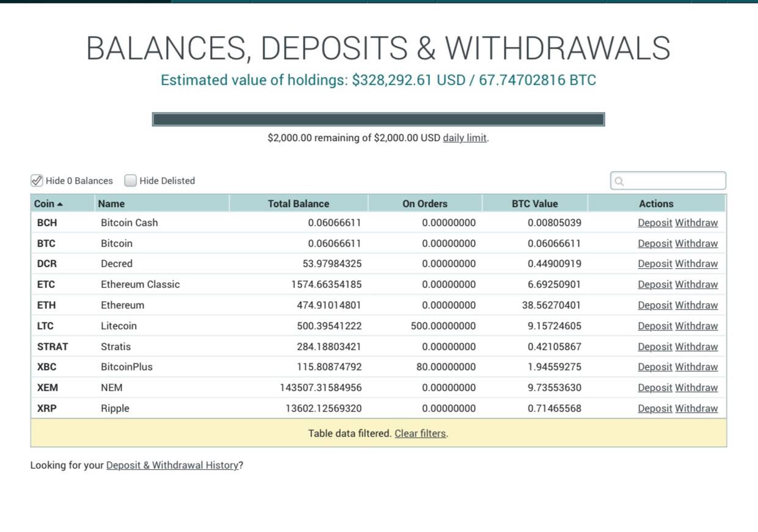Image resolution: width=758 pixels, height=532 pixels.
Task: Click Deposit for Decred
Action: click(655, 263)
